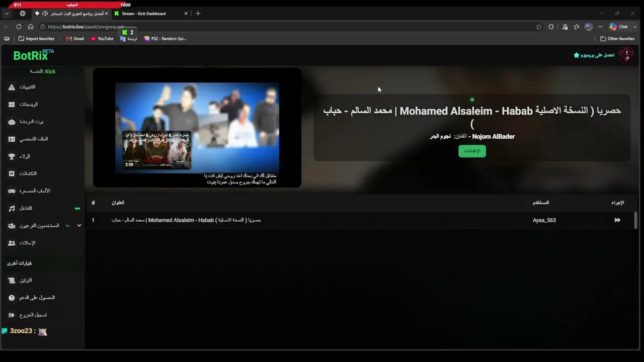Open the alerts warning-triangle sidebar item

[x=12, y=87]
